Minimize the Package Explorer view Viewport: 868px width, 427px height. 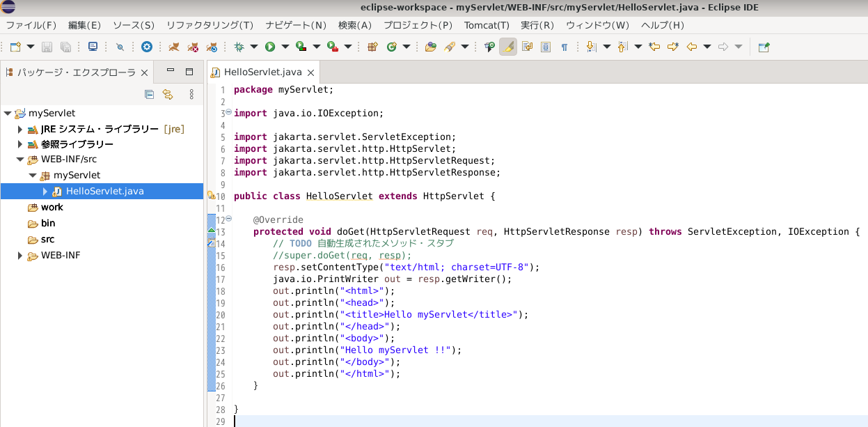tap(170, 70)
